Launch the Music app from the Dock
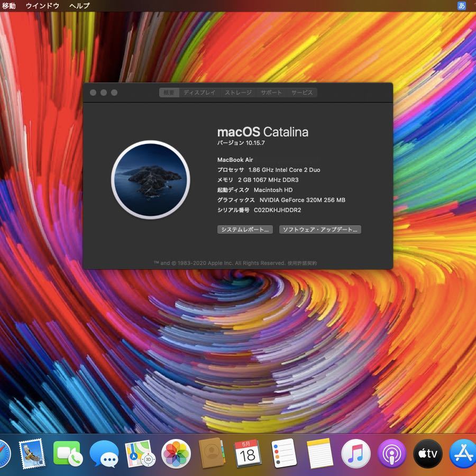Screen dimensions: 476x476 pyautogui.click(x=356, y=454)
